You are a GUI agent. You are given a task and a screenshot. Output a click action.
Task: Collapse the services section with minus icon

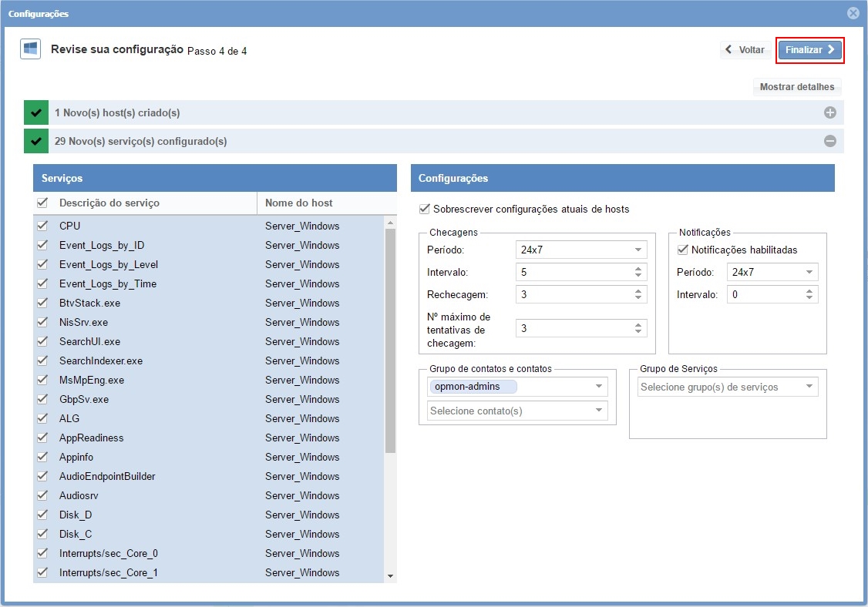(830, 141)
